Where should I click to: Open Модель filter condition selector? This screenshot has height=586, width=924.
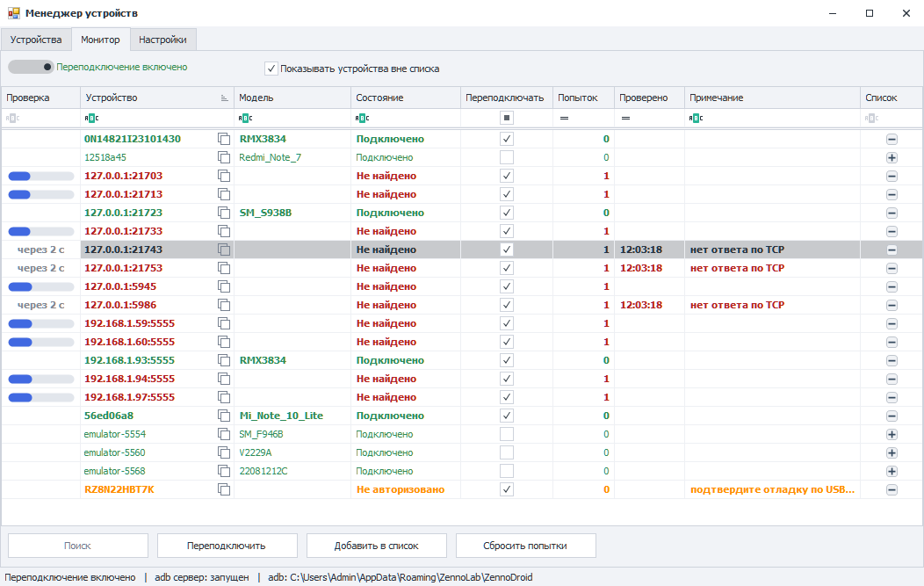245,118
